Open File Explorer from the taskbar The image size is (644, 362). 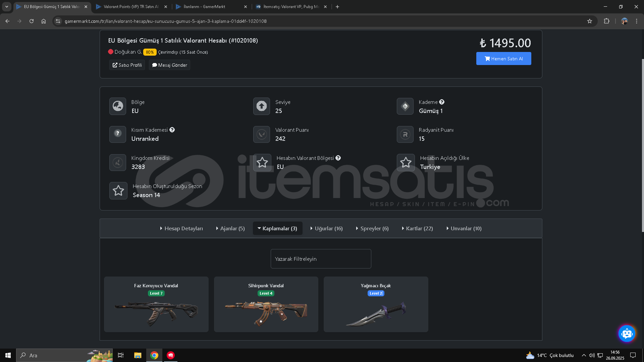point(138,355)
